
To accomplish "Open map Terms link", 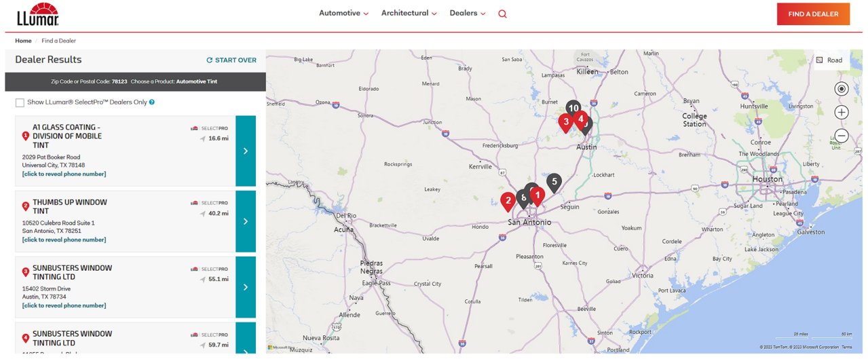I will pos(847,347).
